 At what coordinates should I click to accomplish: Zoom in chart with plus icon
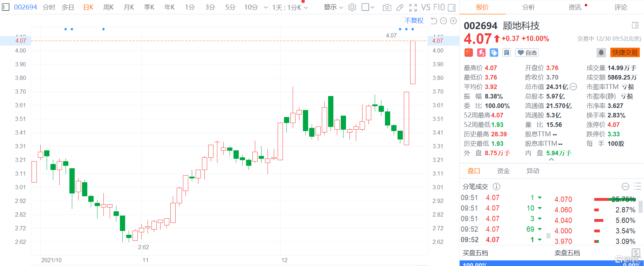(453, 21)
